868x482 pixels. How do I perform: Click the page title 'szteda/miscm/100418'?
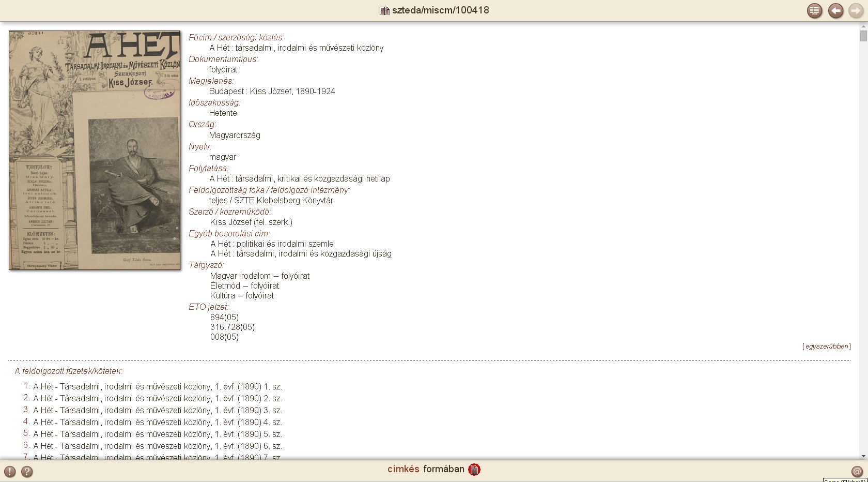pos(441,10)
